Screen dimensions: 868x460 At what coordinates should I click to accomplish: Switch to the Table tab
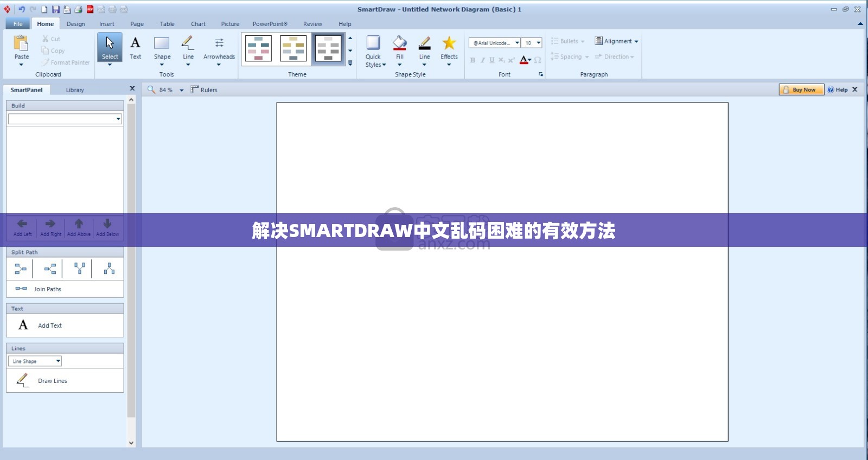167,24
